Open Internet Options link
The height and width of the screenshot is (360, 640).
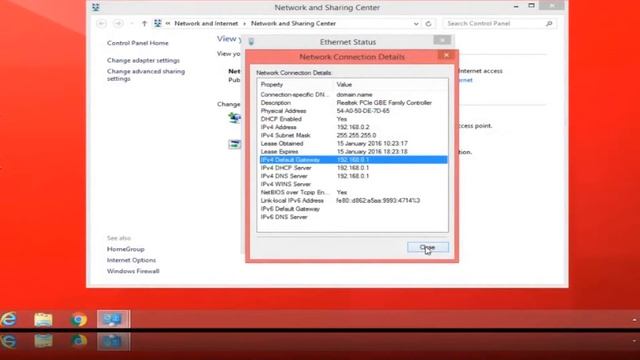[131, 260]
